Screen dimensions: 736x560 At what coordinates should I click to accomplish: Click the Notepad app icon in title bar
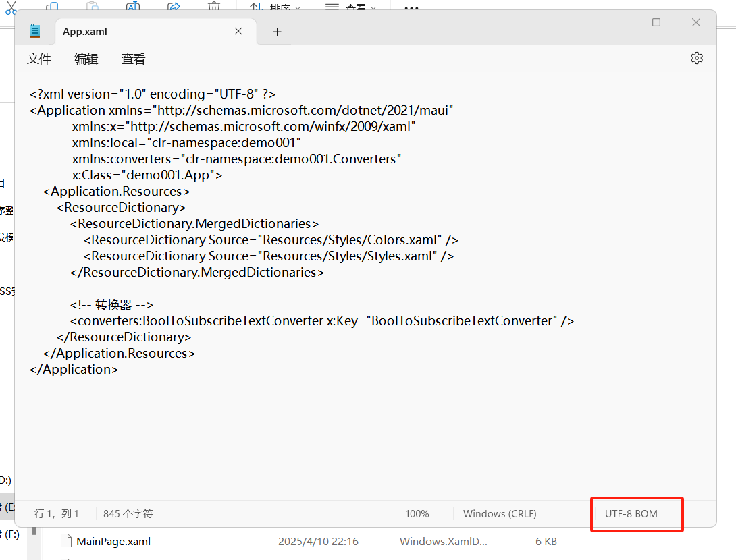click(x=34, y=31)
